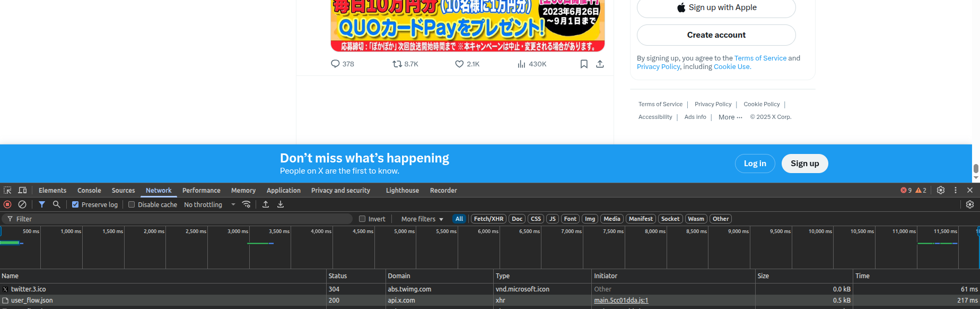Open Network panel settings gear

point(970,204)
